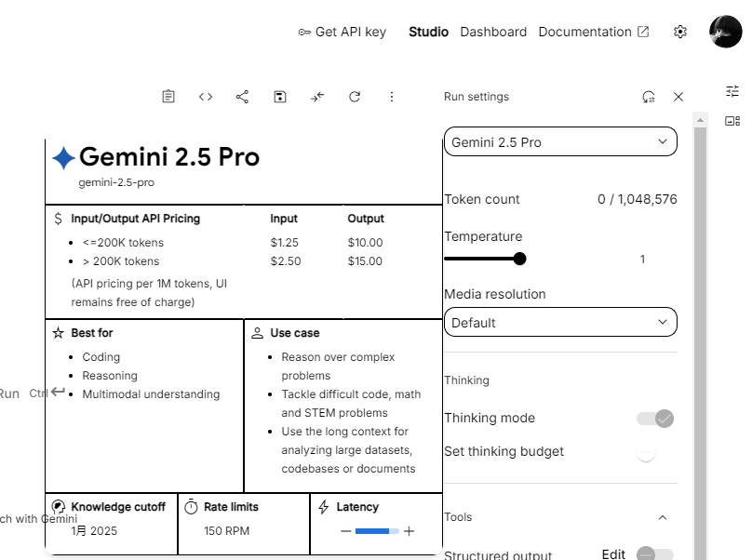Click the $15.00 output price
The image size is (752, 560).
[x=365, y=261]
